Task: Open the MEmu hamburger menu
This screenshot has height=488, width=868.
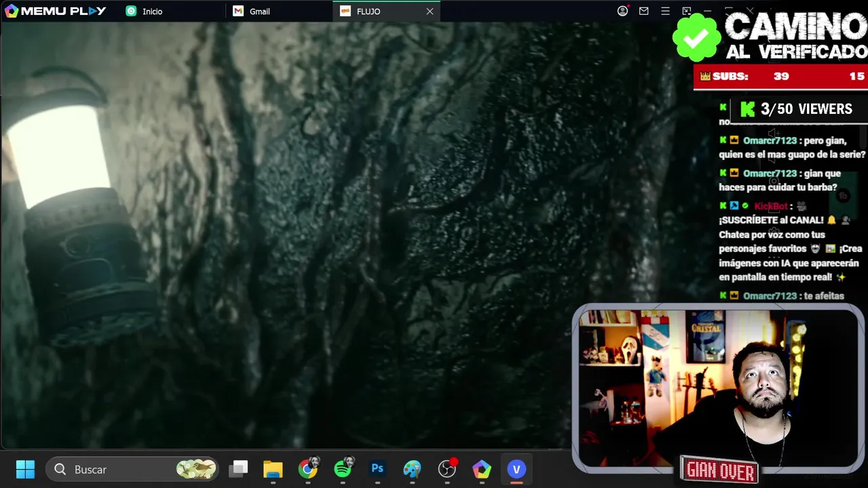Action: point(665,11)
